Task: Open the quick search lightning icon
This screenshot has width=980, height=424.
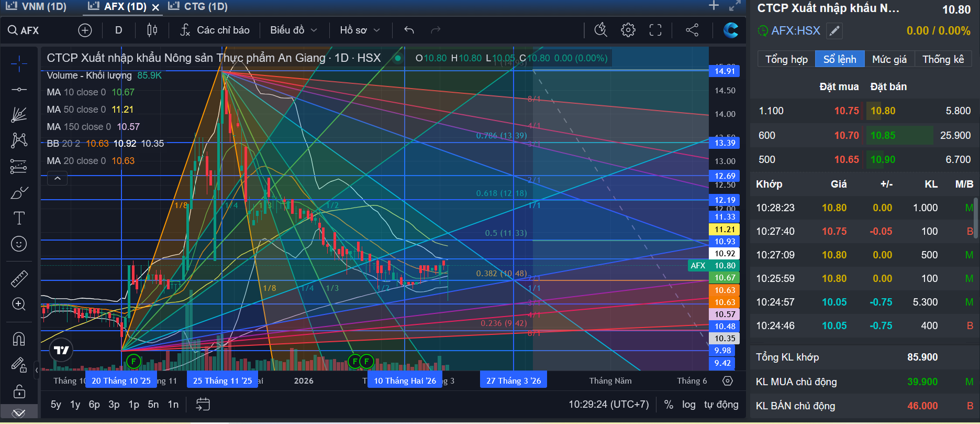Action: pyautogui.click(x=601, y=30)
